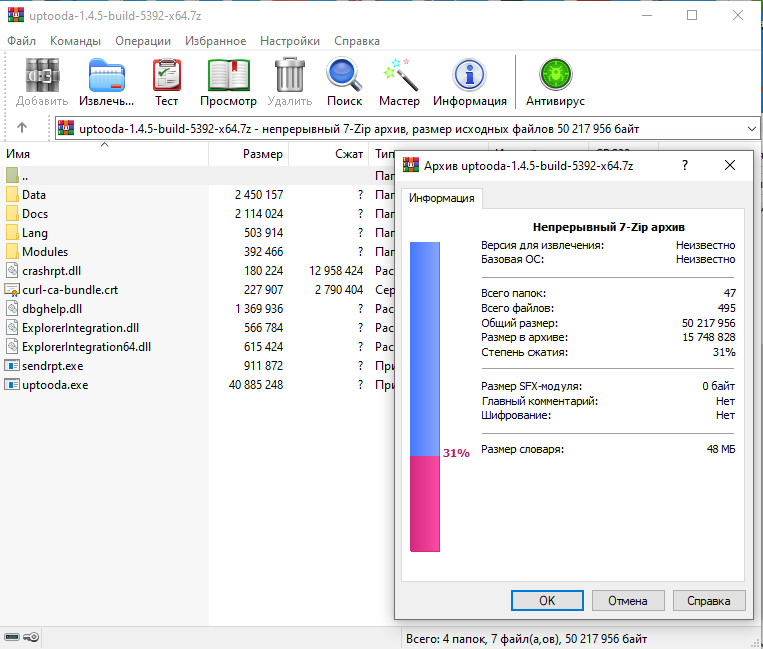
Task: Click the Справка button in the dialog
Action: click(x=708, y=600)
